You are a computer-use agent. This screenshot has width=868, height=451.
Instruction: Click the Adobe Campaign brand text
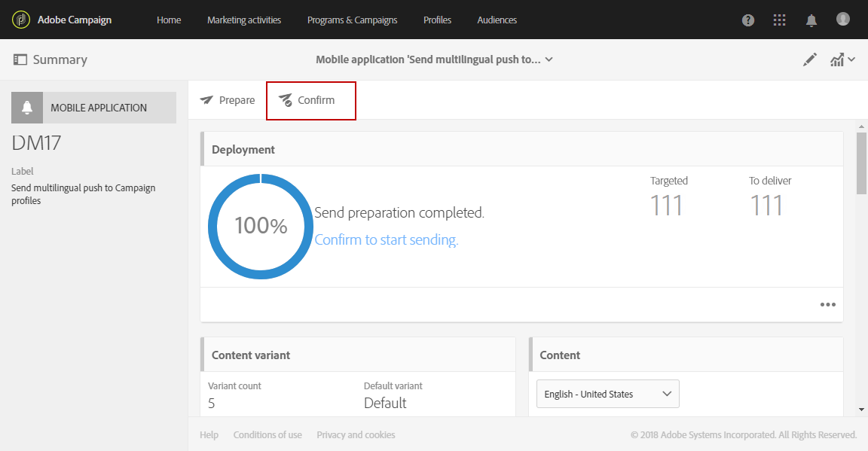(75, 20)
